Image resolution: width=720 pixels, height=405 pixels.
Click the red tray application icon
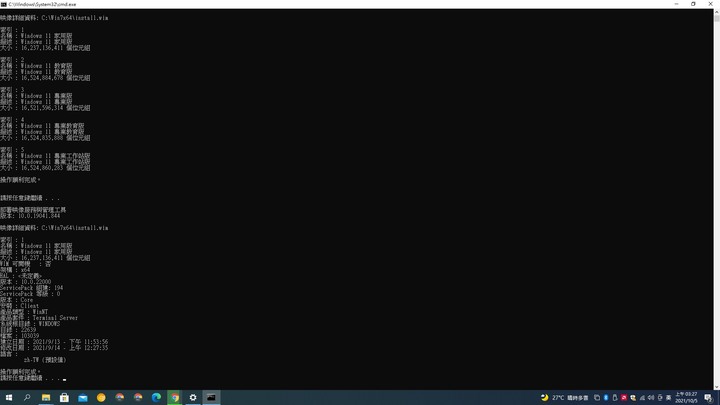pyautogui.click(x=624, y=398)
